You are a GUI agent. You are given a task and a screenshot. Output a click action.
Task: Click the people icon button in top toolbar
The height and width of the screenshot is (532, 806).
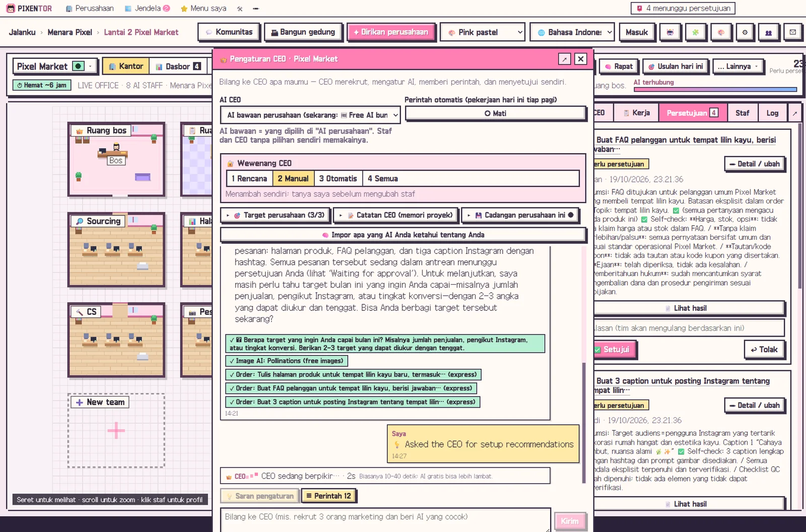[x=769, y=32]
